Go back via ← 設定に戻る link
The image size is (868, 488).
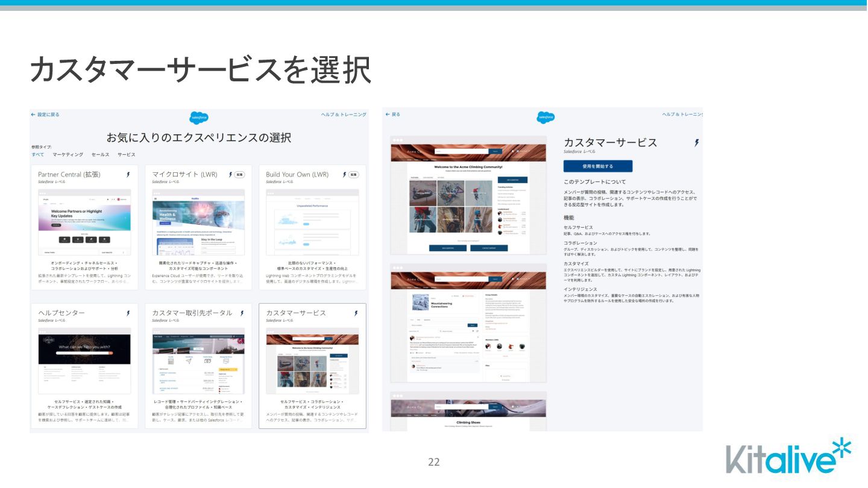[x=45, y=114]
